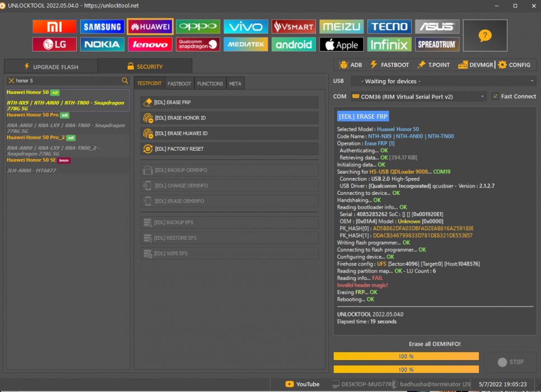541x392 pixels.
Task: Select the Vivo brand logo
Action: [x=246, y=26]
